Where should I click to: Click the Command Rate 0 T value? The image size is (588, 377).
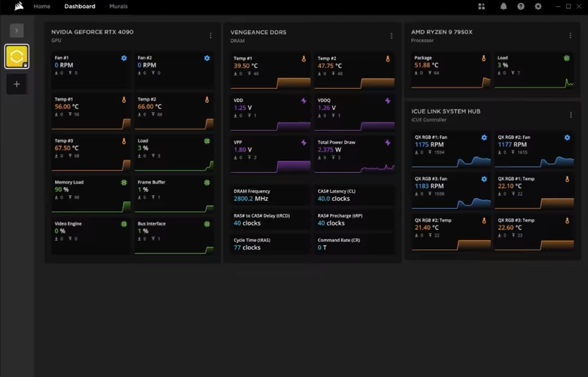(322, 248)
